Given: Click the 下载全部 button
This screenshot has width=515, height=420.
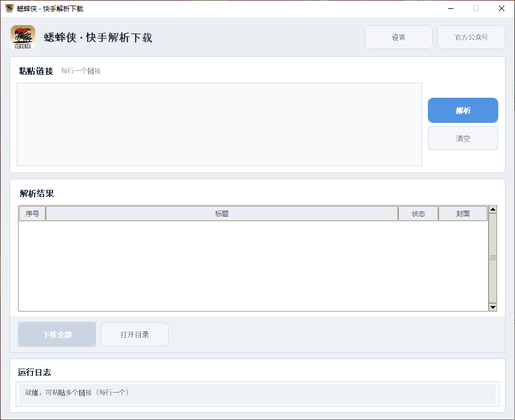Looking at the screenshot, I should (x=57, y=335).
